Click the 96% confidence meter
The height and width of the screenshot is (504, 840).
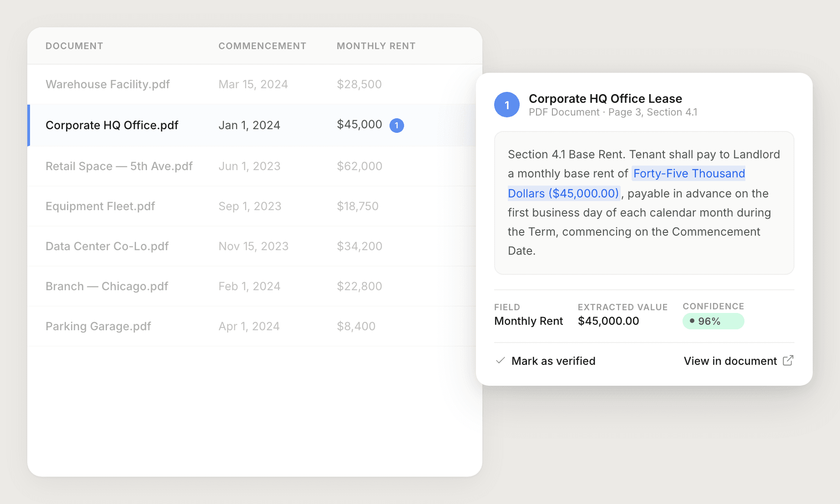click(x=713, y=321)
